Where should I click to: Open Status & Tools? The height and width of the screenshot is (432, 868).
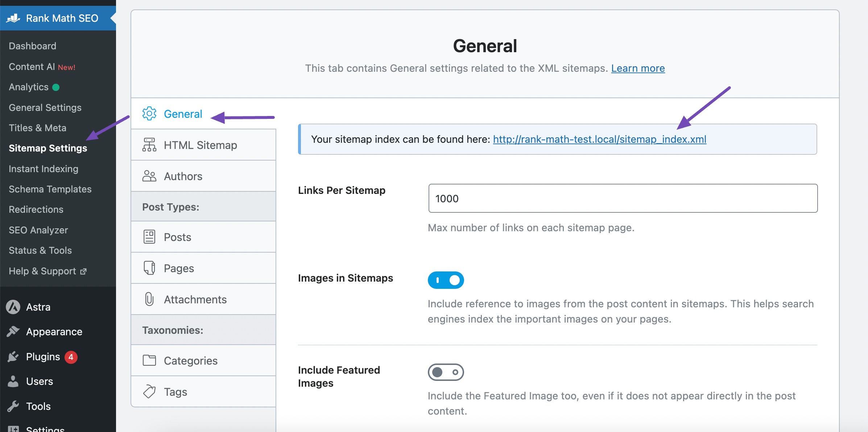click(40, 250)
